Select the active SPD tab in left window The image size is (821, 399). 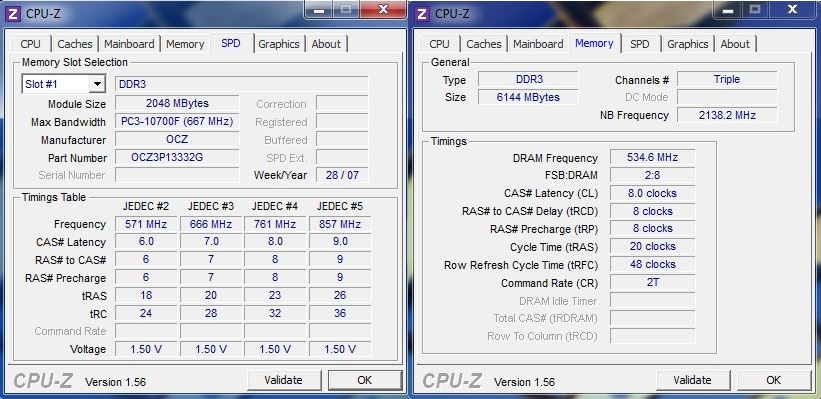pyautogui.click(x=231, y=43)
